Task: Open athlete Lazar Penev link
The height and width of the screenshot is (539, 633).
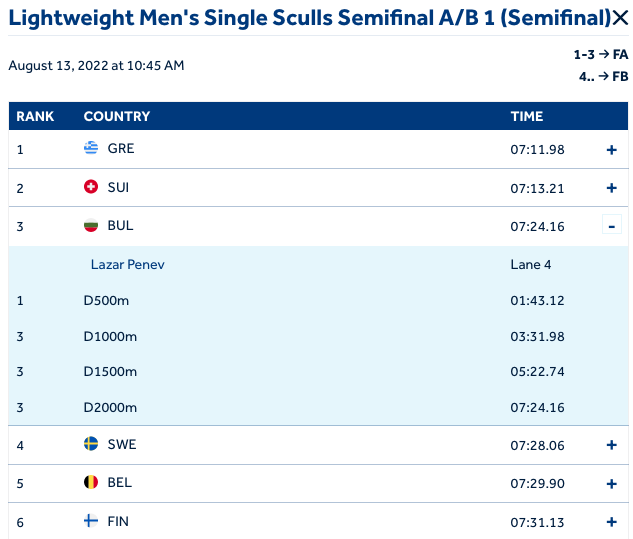Action: (127, 265)
